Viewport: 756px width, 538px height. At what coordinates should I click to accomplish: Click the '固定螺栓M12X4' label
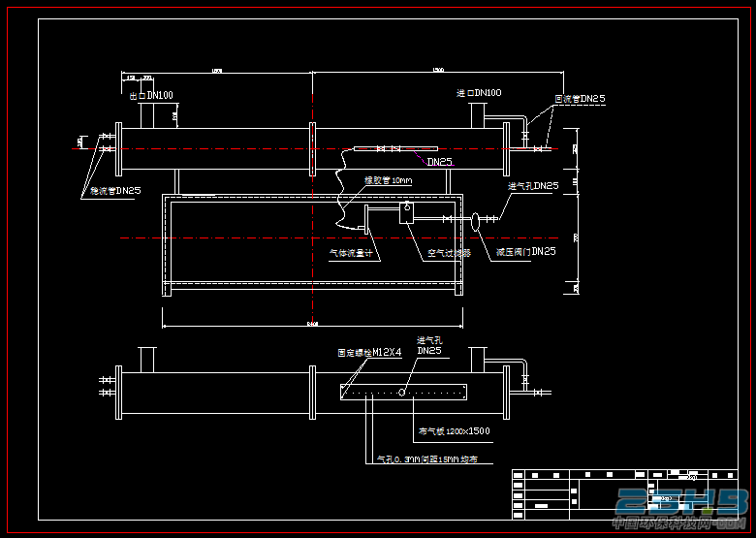370,353
